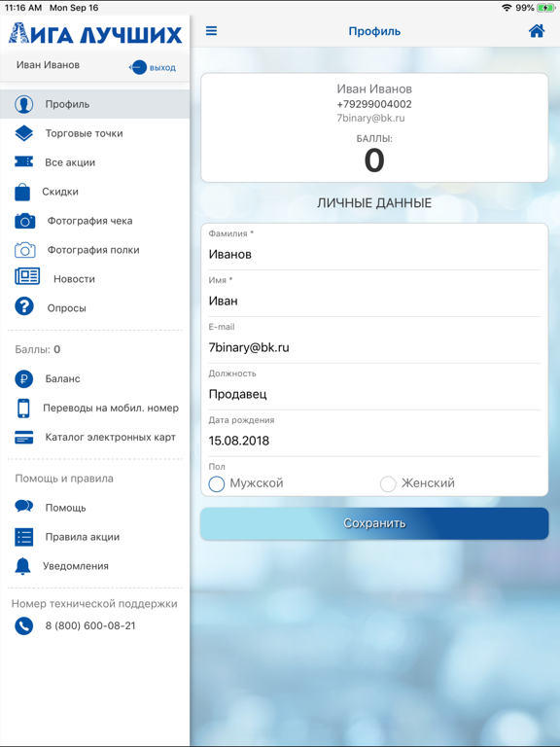This screenshot has width=560, height=747.
Task: Open Фотография полки menu item
Action: [x=94, y=250]
